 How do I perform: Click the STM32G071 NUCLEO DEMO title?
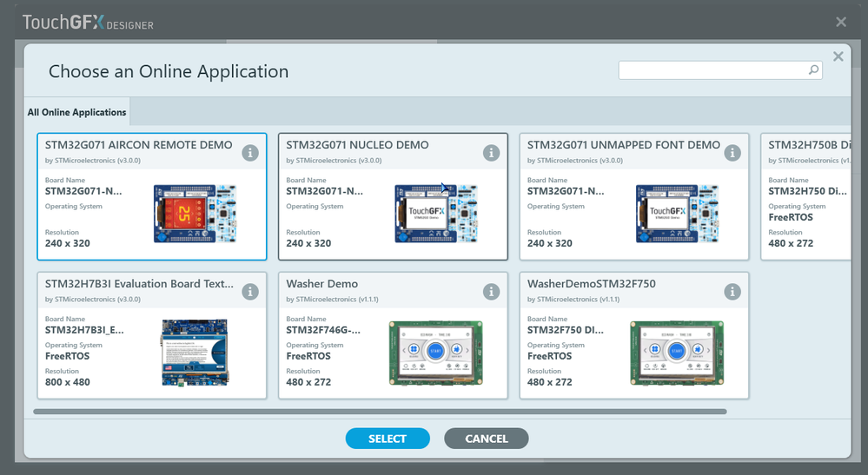(x=357, y=145)
